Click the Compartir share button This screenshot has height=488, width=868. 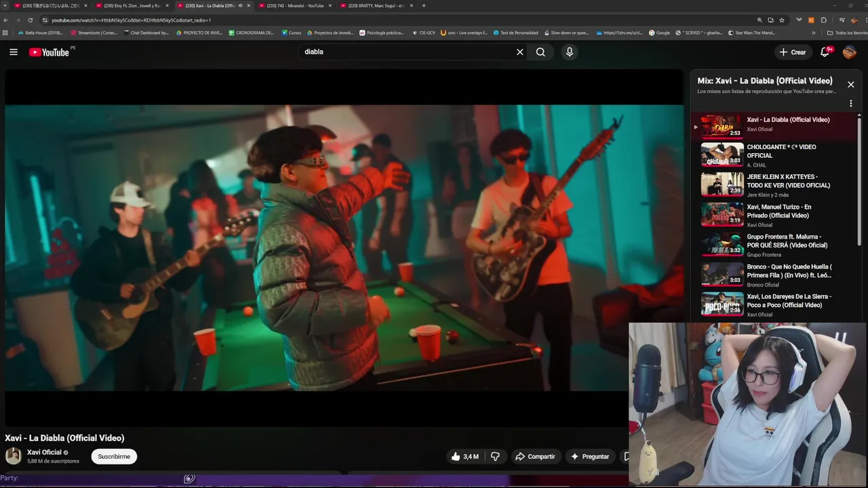[535, 457]
